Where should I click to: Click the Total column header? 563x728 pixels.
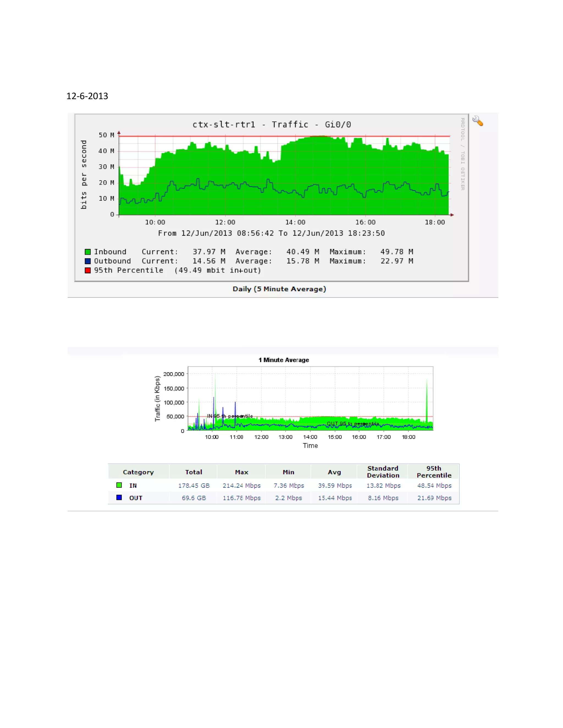pos(194,472)
